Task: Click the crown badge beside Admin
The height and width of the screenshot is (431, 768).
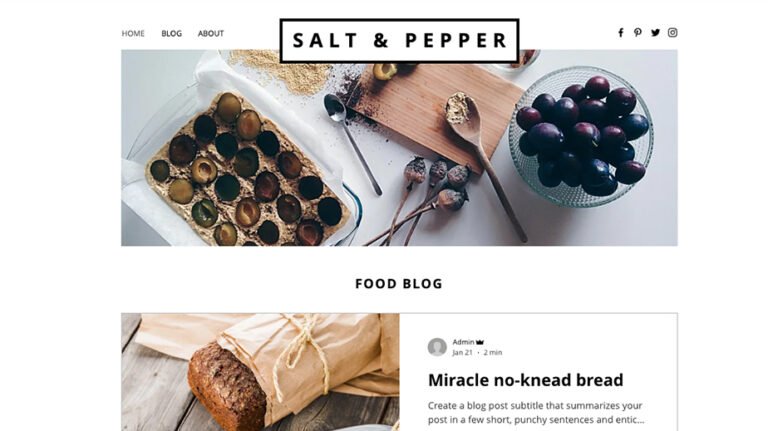Action: 480,342
